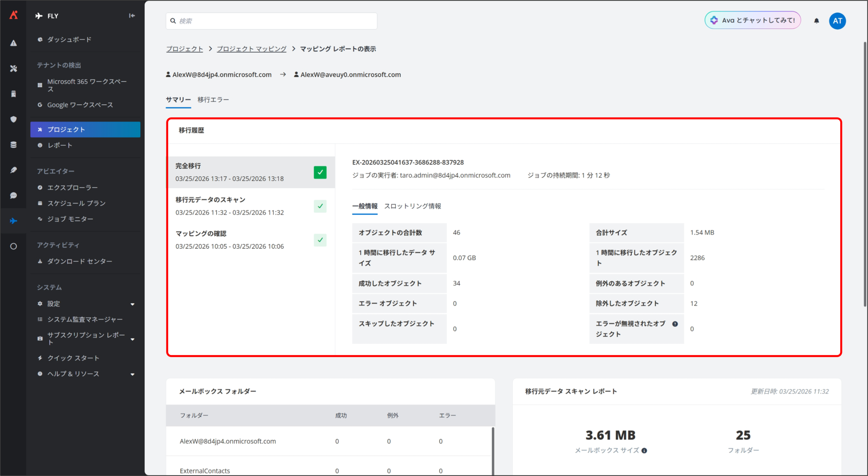This screenshot has width=868, height=476.
Task: Open the shield icon in left rail
Action: pyautogui.click(x=14, y=119)
